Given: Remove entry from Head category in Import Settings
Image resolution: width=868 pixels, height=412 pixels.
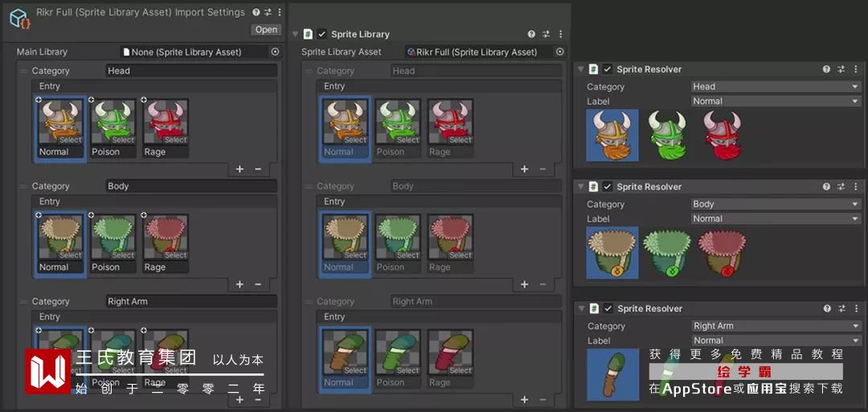Looking at the screenshot, I should (258, 169).
